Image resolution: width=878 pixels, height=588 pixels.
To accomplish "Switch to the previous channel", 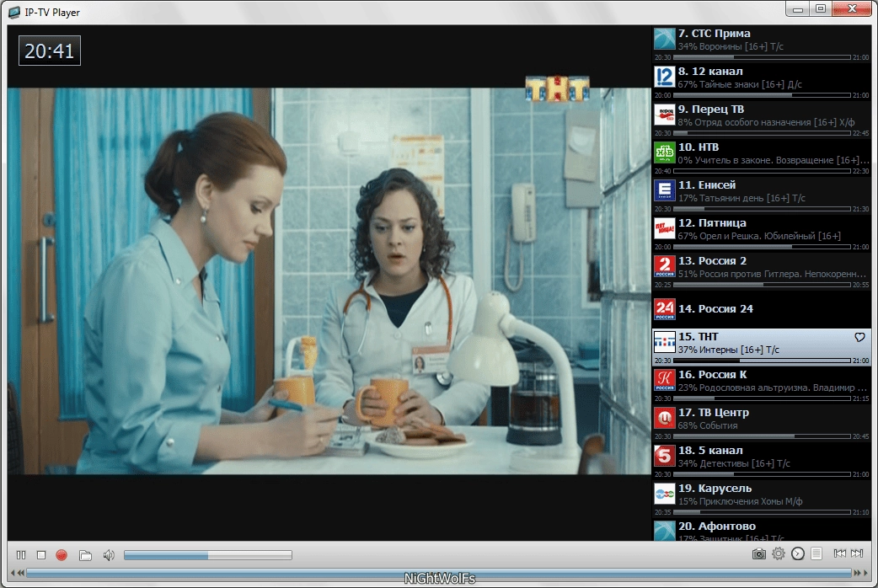I will (x=839, y=553).
